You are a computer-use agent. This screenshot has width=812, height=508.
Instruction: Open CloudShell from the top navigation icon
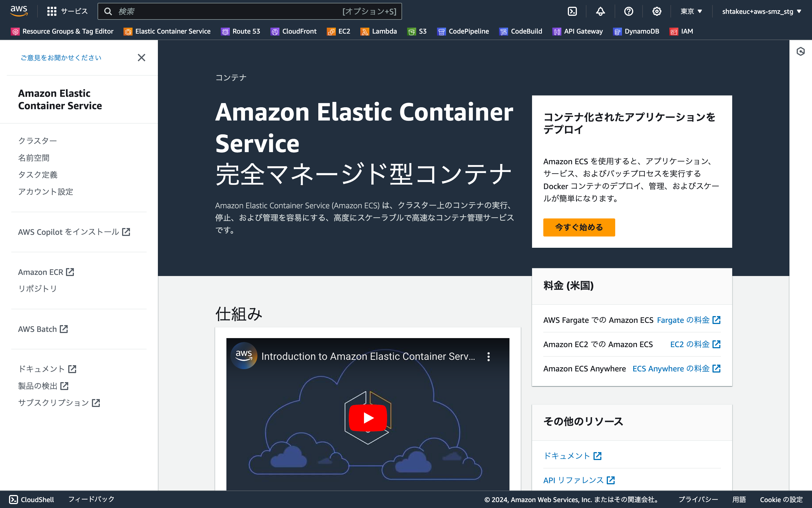click(572, 11)
